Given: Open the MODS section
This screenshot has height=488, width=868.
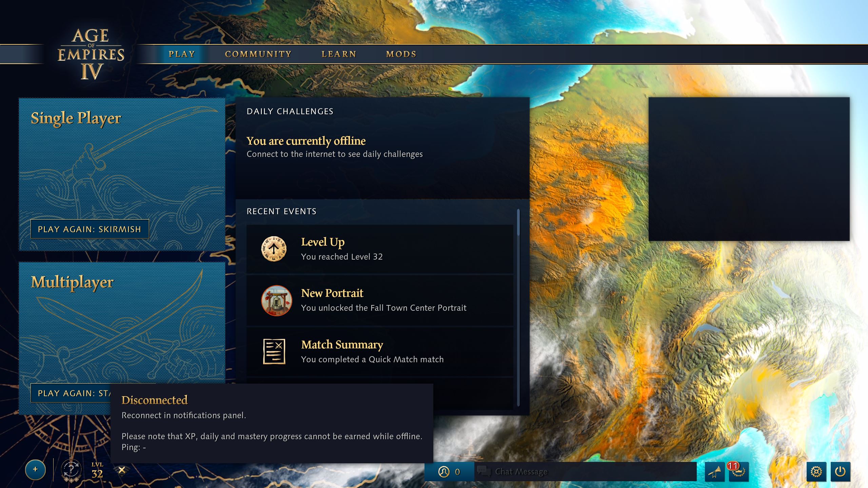Looking at the screenshot, I should tap(401, 54).
